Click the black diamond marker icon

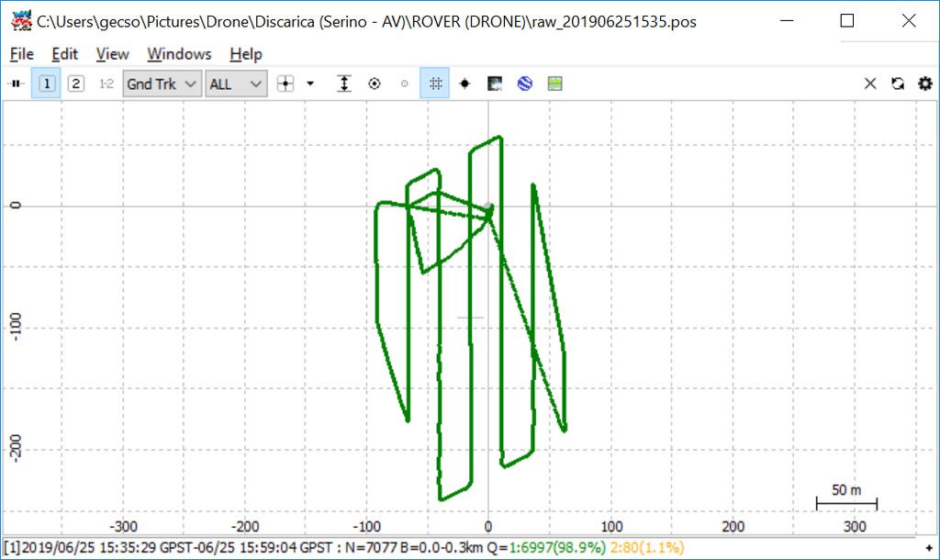point(464,84)
